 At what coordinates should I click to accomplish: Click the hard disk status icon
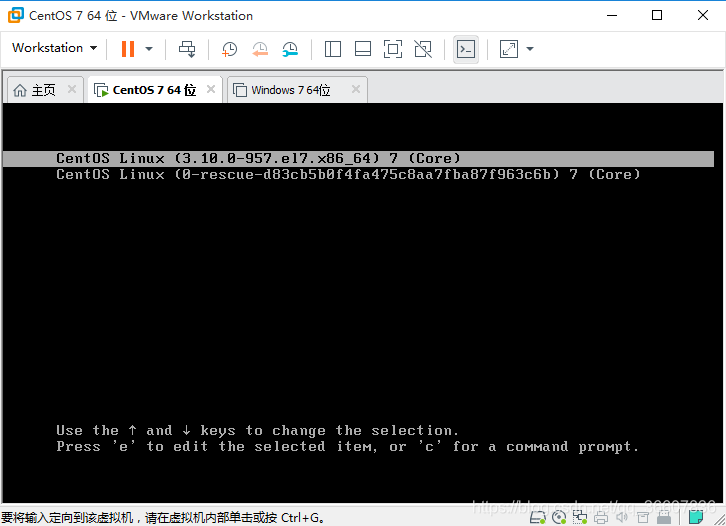pos(538,517)
